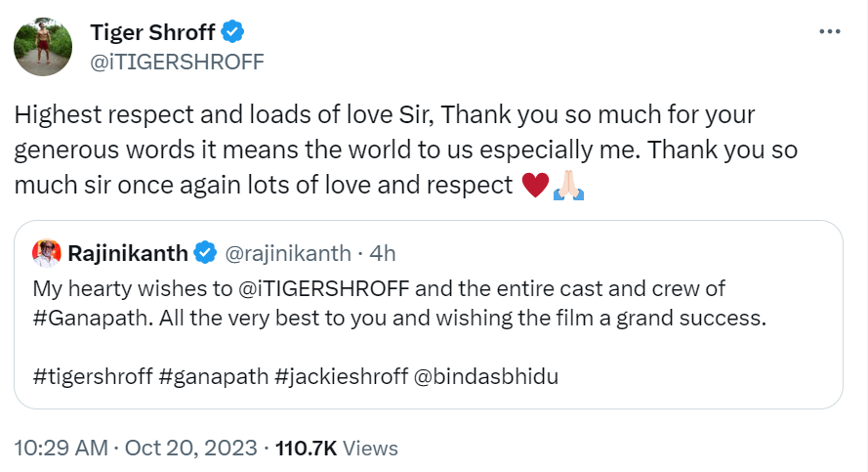The height and width of the screenshot is (472, 868).
Task: Click the folded hands emoji in tweet
Action: point(568,185)
